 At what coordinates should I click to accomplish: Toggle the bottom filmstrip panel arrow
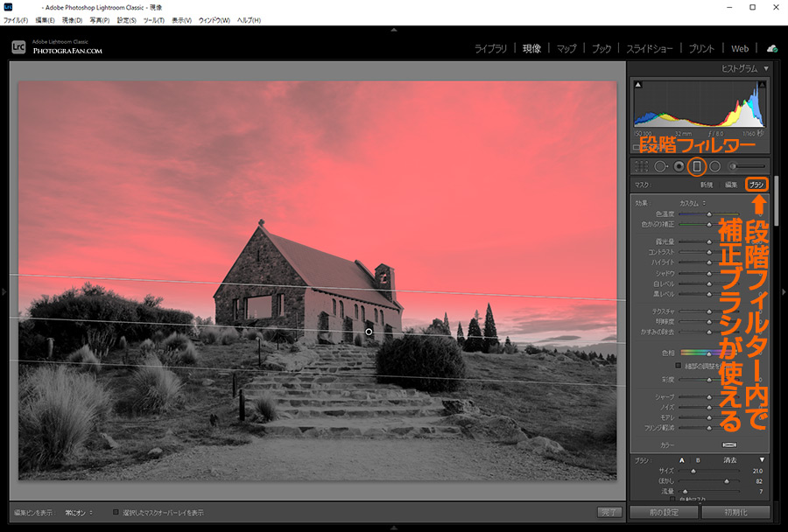point(394,528)
